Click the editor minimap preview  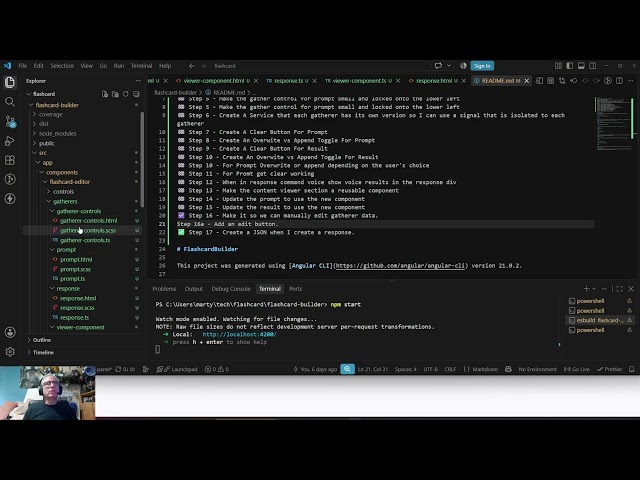(612, 124)
